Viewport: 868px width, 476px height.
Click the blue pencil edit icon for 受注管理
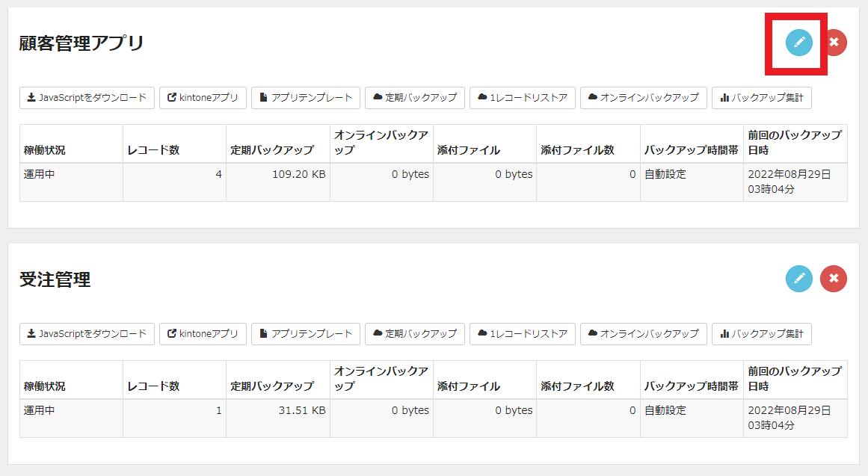(798, 279)
